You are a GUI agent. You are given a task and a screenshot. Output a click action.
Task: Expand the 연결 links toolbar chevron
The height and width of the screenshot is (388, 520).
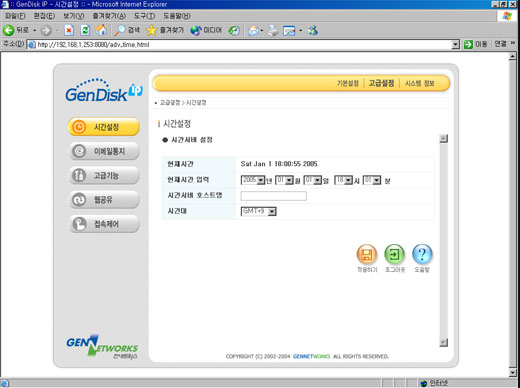click(x=513, y=43)
